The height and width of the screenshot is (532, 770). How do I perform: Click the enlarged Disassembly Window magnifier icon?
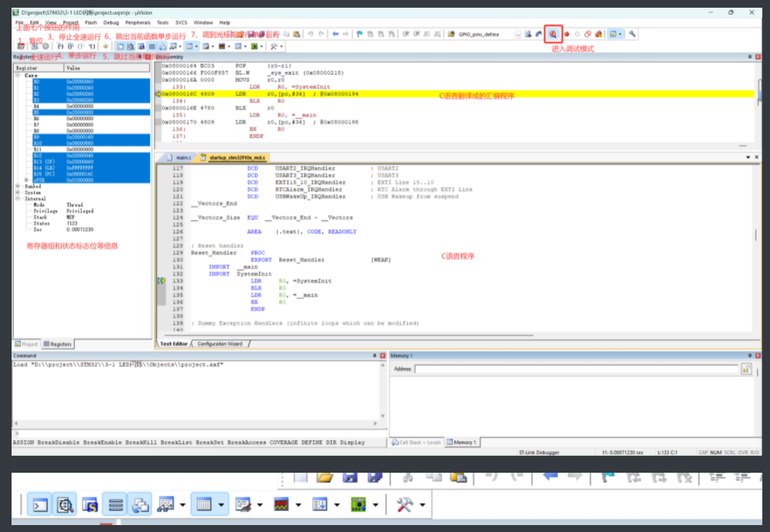pos(65,504)
